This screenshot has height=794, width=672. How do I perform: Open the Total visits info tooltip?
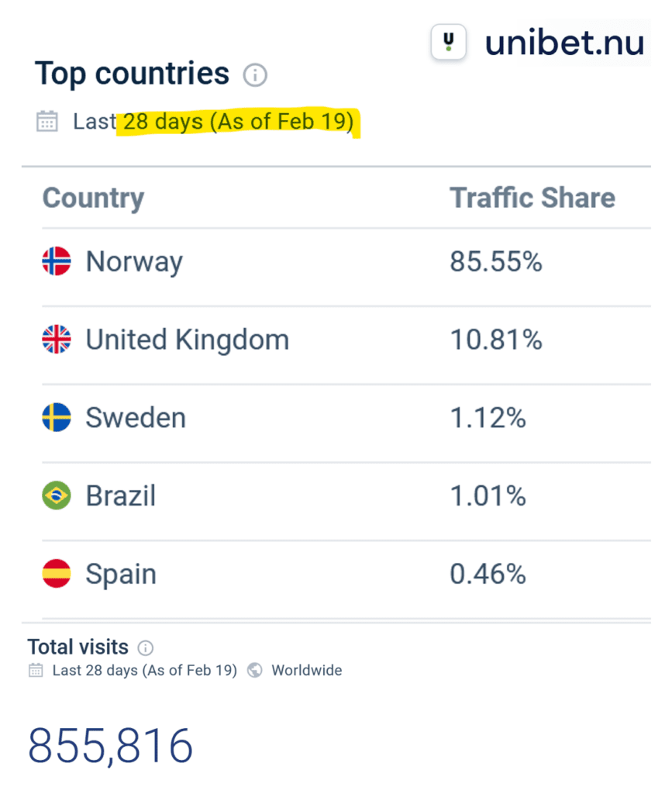pos(145,647)
